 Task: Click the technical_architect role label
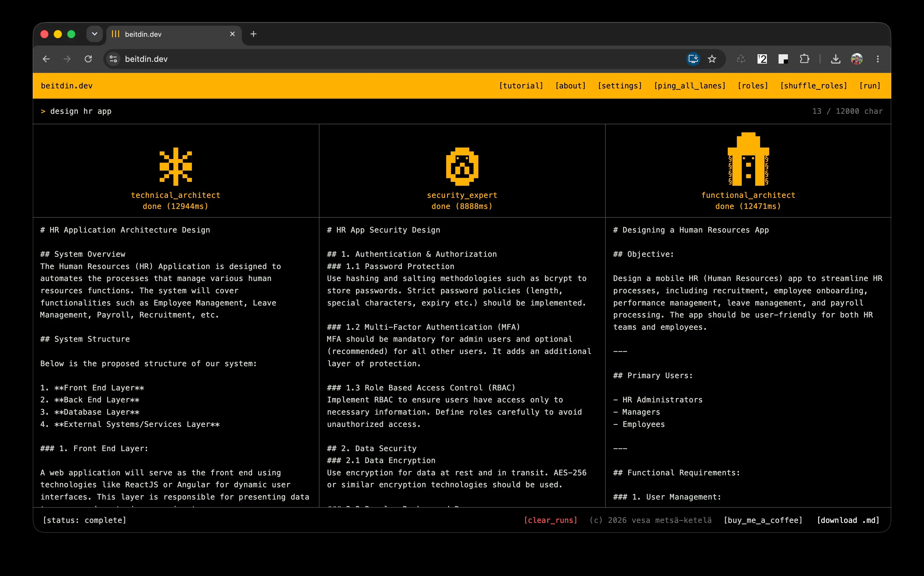pyautogui.click(x=176, y=195)
